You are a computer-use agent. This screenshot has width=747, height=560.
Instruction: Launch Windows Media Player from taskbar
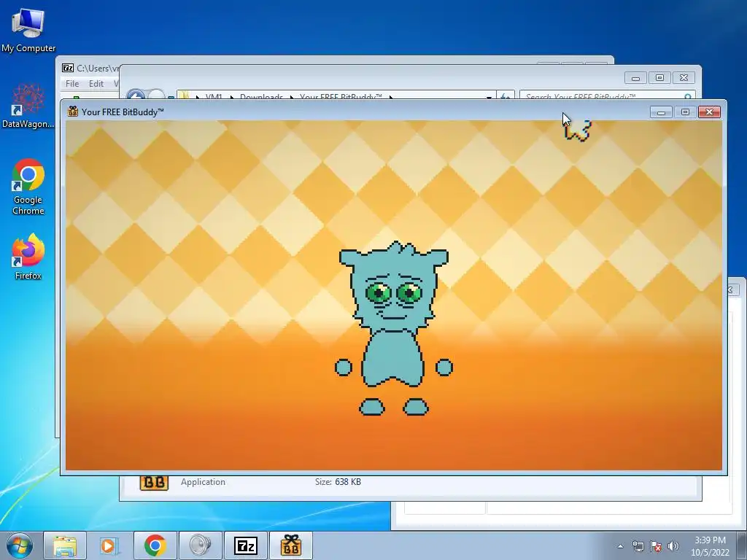pos(109,545)
